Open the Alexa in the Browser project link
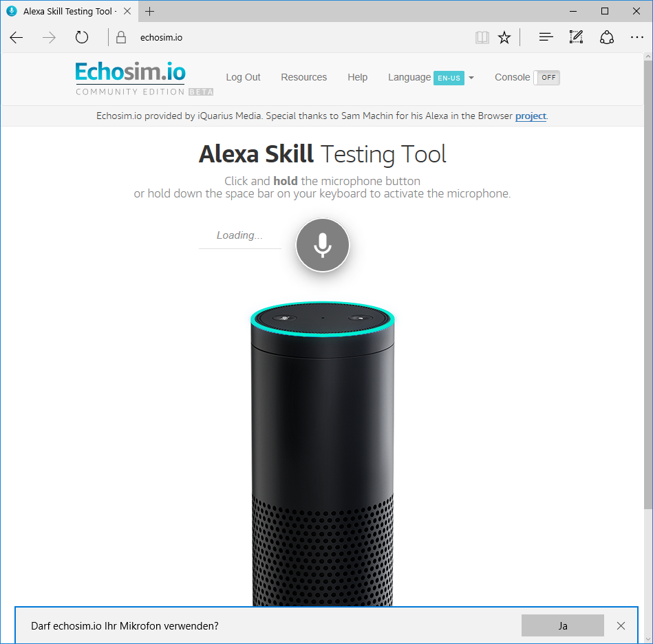 point(531,116)
